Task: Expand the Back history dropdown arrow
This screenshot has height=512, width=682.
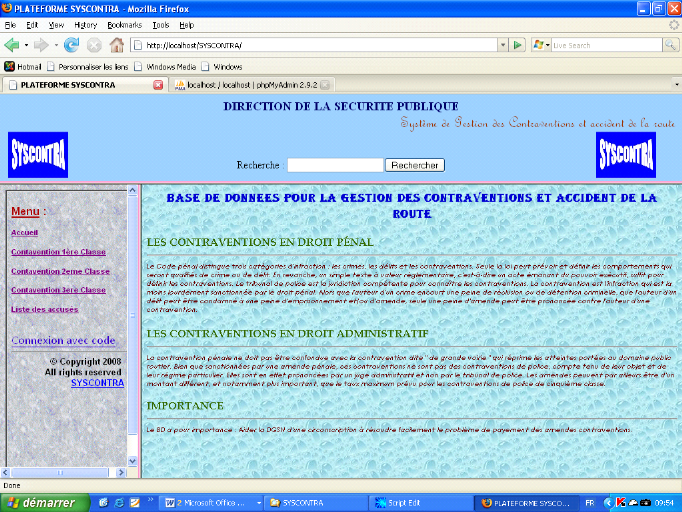Action: 26,45
